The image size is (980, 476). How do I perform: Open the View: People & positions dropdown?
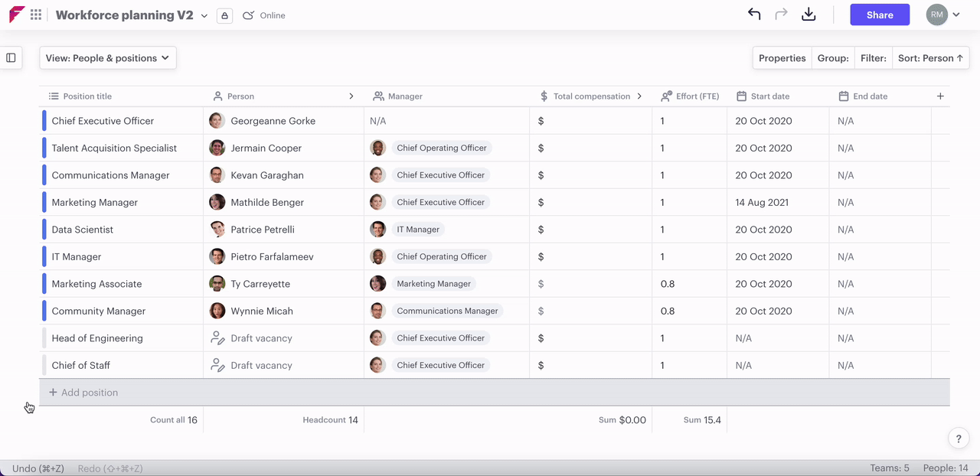[108, 58]
